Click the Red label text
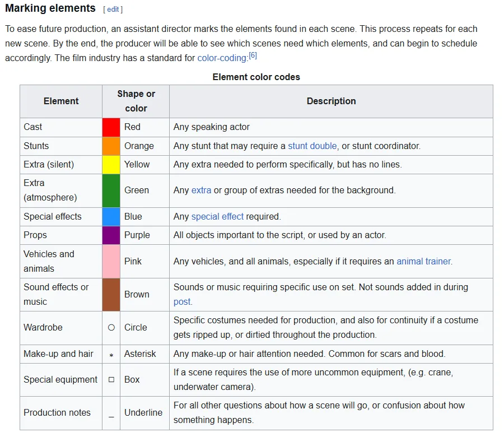Viewport: 504px width, 437px height. click(132, 127)
